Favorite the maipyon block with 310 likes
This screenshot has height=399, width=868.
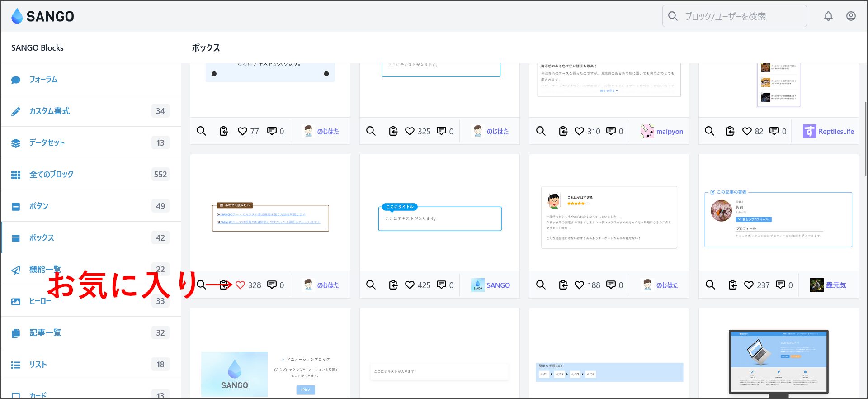[579, 131]
